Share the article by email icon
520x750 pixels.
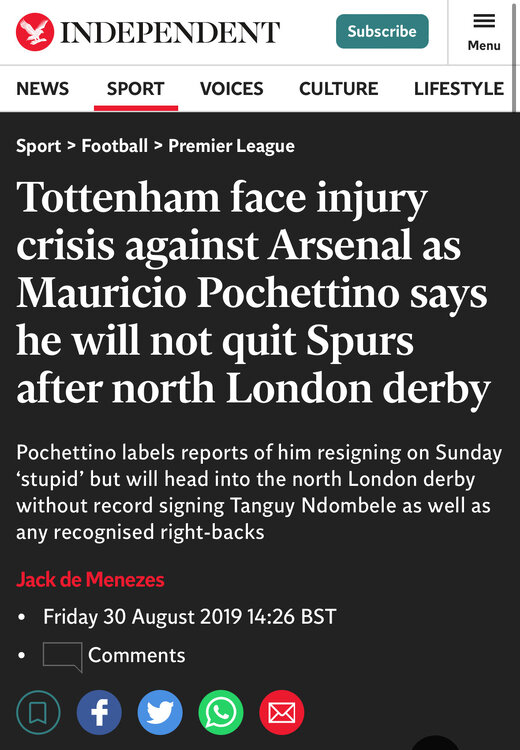pyautogui.click(x=281, y=712)
